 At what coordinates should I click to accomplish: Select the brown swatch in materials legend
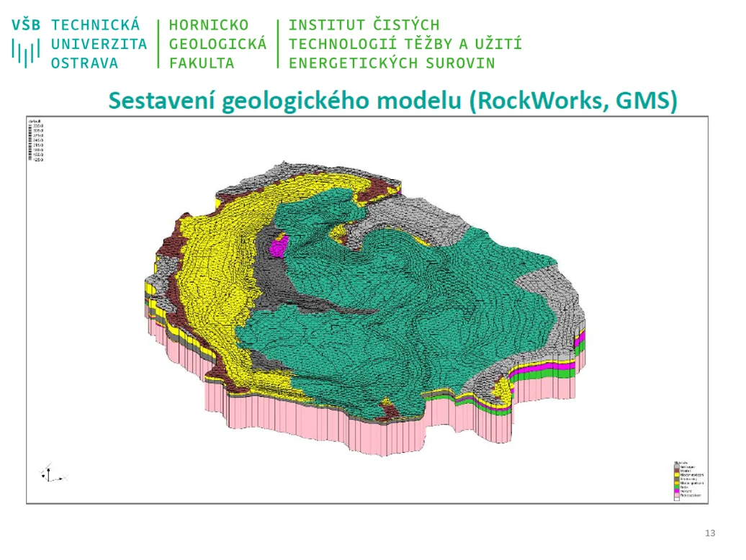point(677,470)
